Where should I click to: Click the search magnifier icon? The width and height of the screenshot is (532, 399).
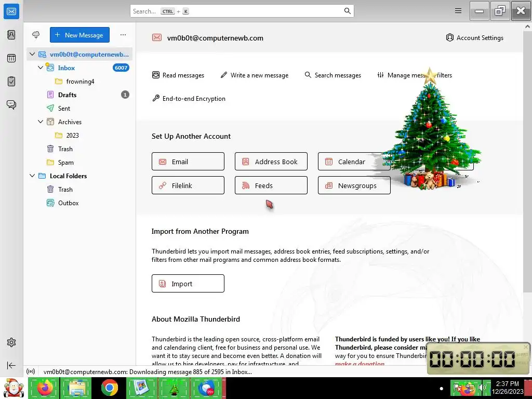(348, 11)
